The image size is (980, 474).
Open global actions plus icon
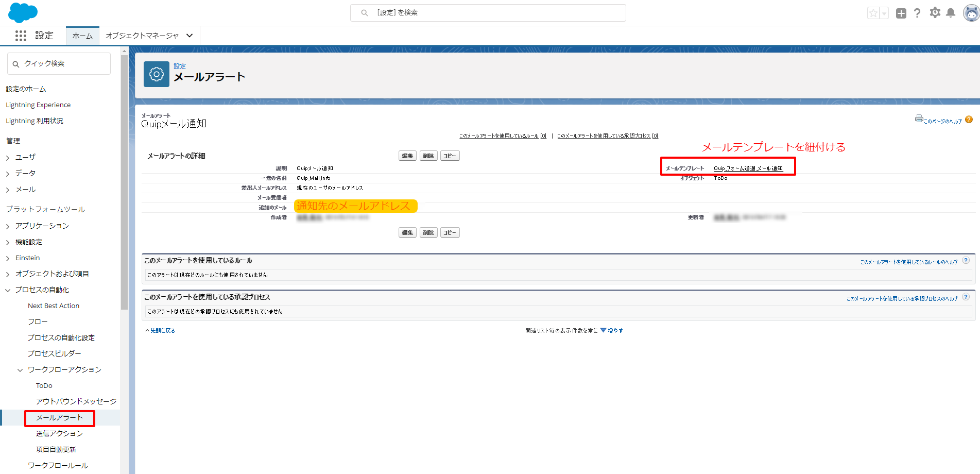pyautogui.click(x=901, y=13)
